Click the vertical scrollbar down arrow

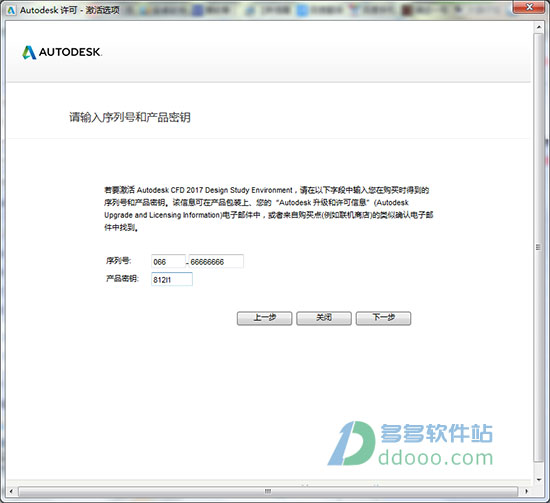coord(539,479)
